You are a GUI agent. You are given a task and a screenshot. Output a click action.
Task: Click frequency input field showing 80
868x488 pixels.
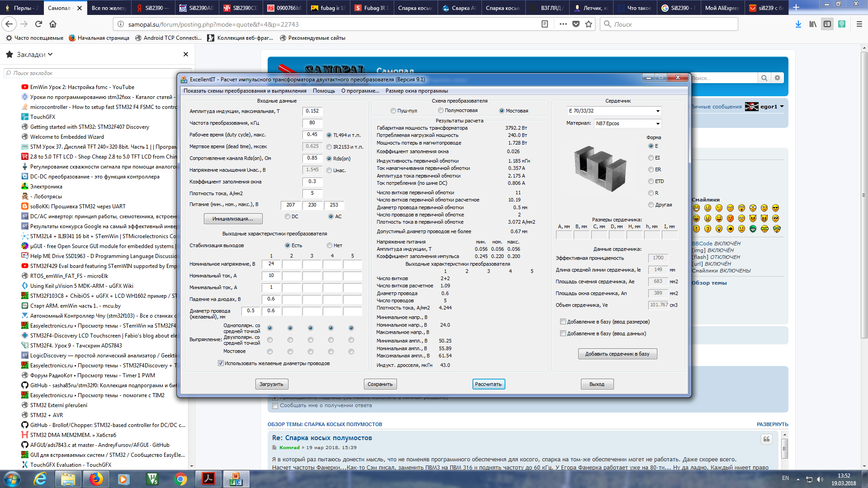tap(312, 122)
